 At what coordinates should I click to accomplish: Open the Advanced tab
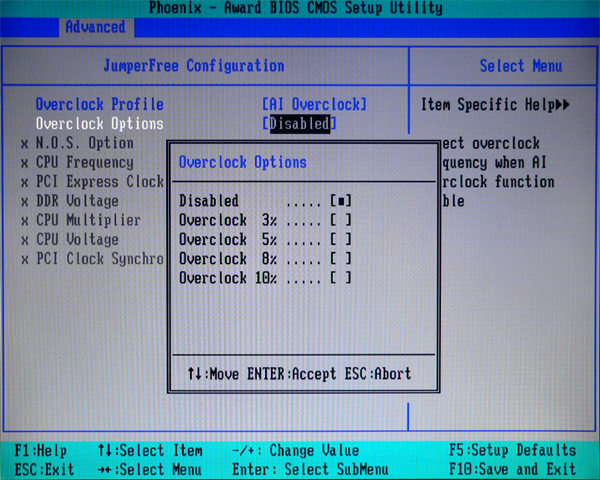(95, 27)
